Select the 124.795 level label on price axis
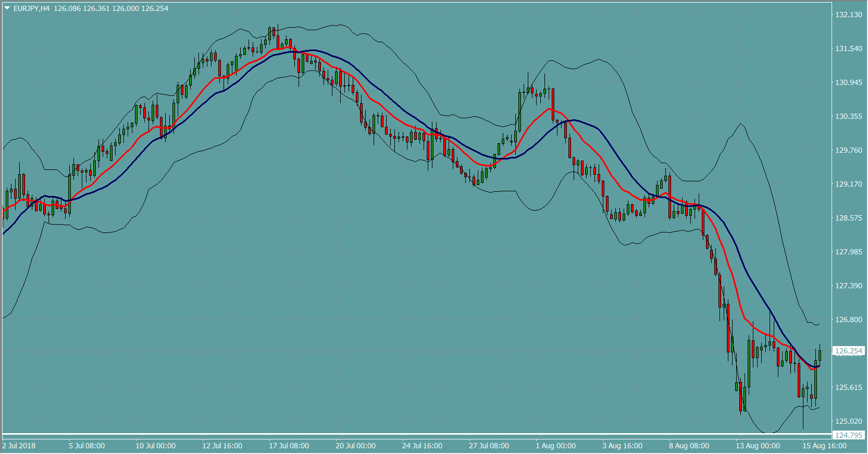 [x=849, y=435]
